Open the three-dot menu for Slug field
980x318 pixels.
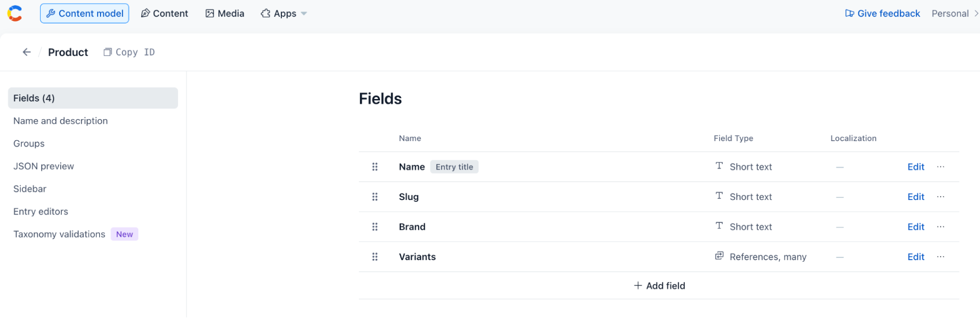pos(940,196)
